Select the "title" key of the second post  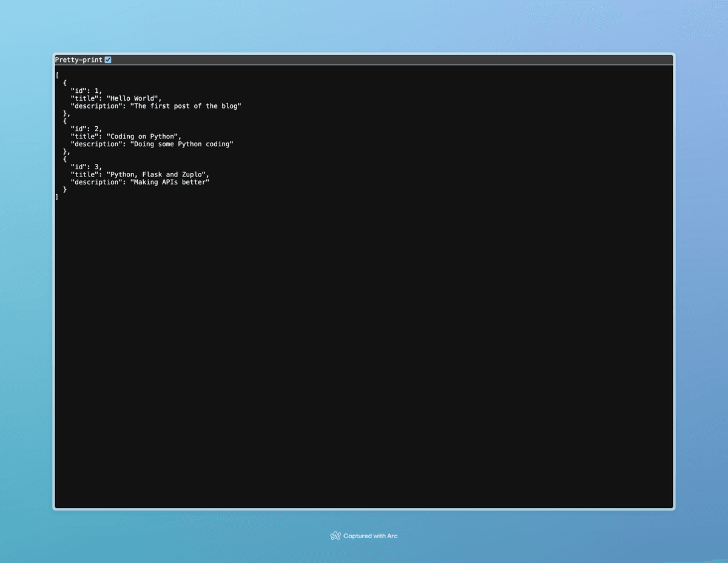[x=83, y=136]
